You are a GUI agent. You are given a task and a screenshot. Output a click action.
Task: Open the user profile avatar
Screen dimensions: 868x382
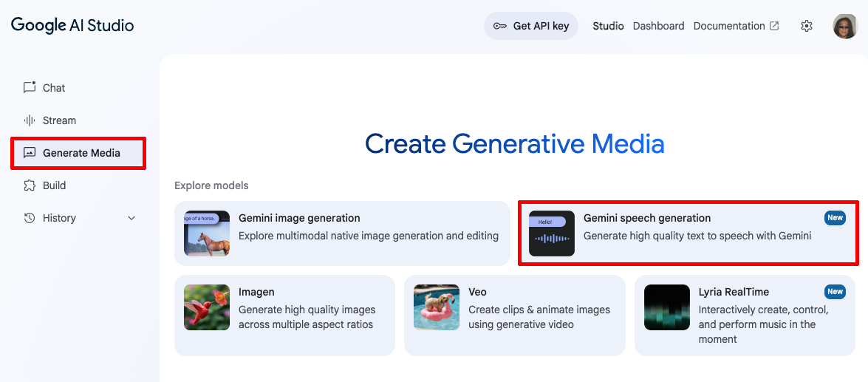[845, 26]
